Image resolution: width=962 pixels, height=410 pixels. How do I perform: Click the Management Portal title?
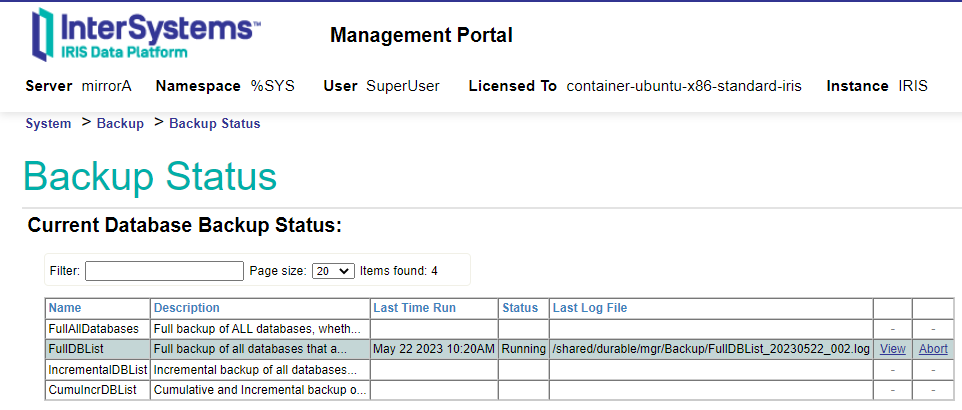(421, 36)
